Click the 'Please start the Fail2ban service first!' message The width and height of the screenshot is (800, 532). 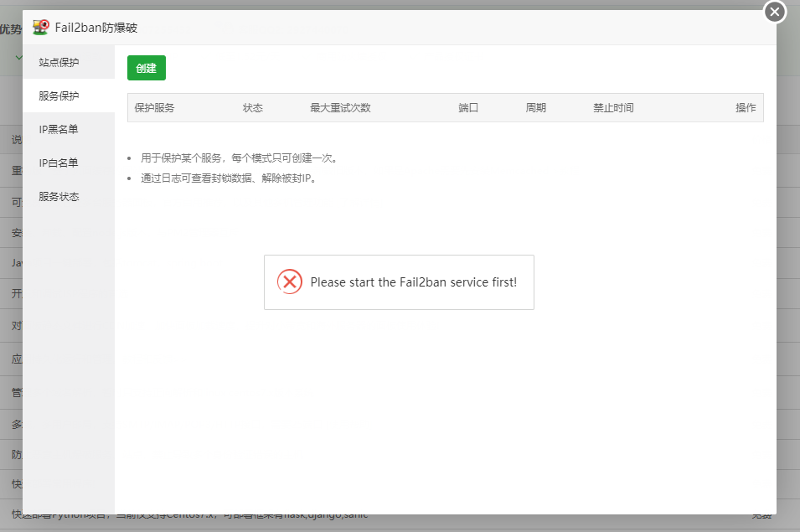[413, 282]
